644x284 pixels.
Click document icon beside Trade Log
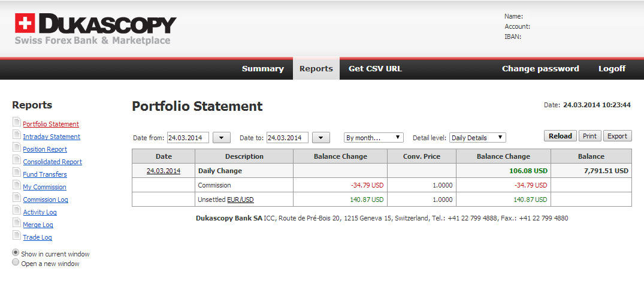click(x=16, y=235)
